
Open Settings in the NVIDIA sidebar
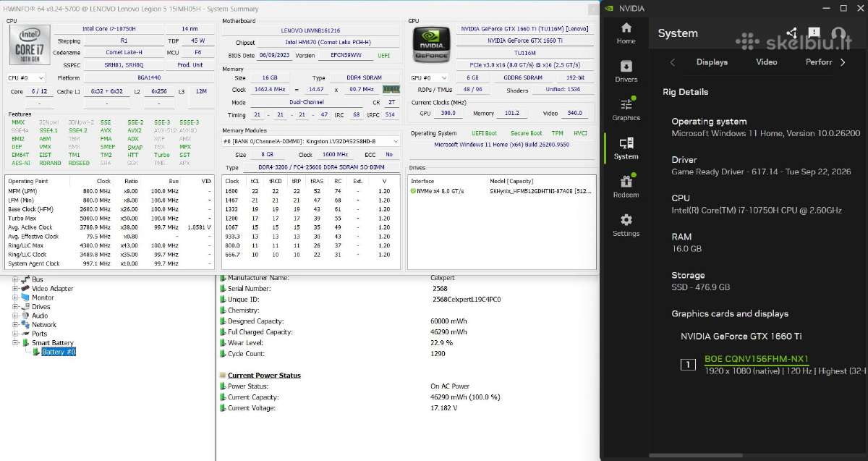626,225
